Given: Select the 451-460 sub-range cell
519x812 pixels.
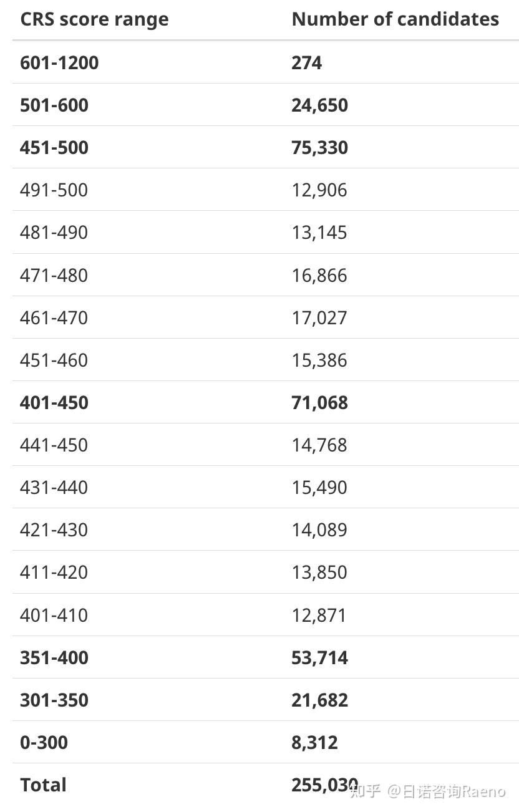Looking at the screenshot, I should tap(54, 360).
